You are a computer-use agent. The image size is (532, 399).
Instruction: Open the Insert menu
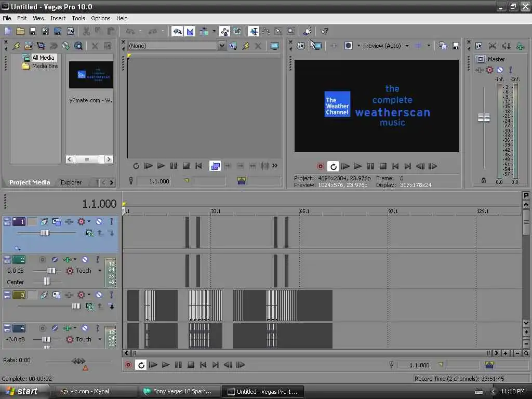(58, 18)
